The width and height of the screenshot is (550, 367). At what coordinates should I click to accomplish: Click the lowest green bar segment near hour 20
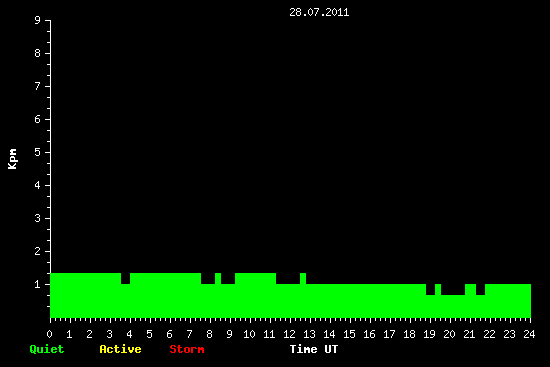(453, 306)
